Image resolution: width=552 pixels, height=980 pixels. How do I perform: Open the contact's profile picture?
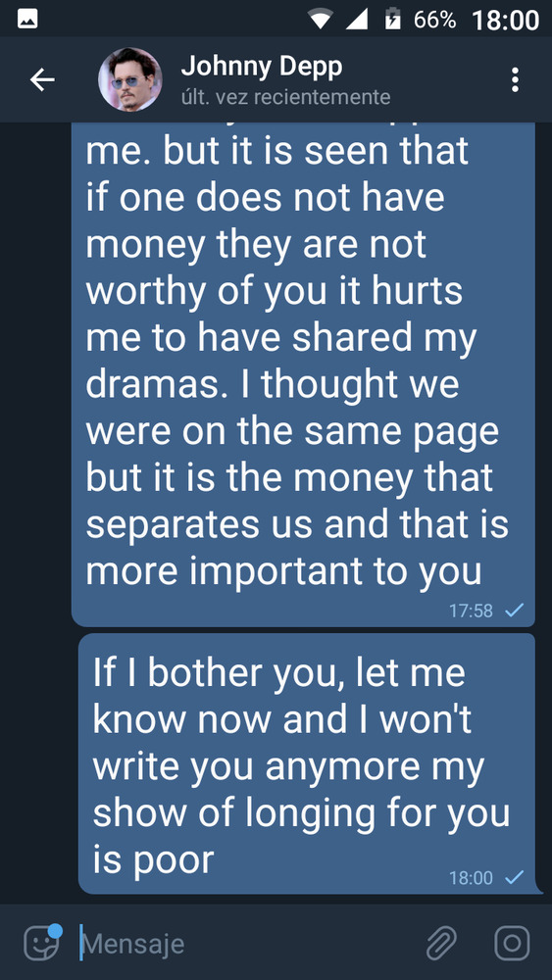click(x=130, y=80)
